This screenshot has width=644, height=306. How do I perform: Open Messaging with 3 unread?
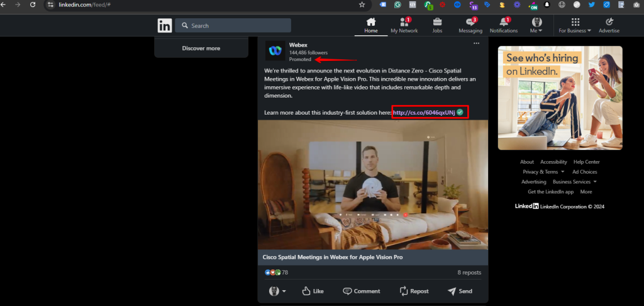coord(470,25)
